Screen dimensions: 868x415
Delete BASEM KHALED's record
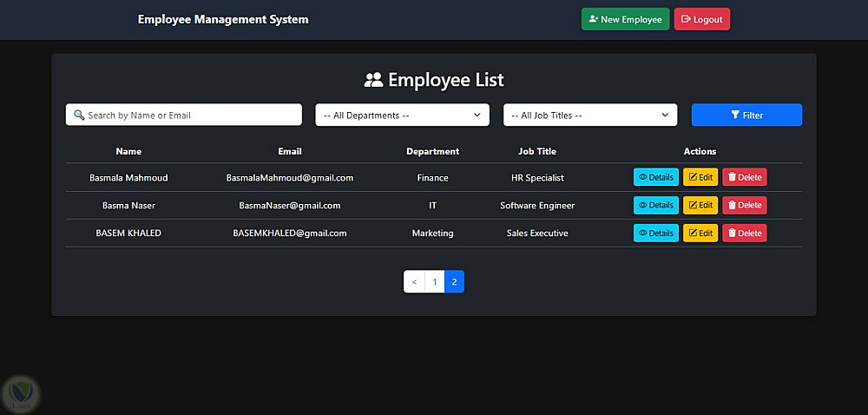pos(745,233)
